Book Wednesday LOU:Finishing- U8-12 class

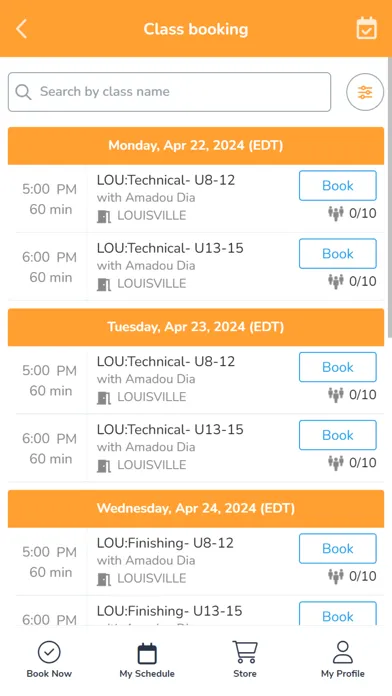coord(338,549)
